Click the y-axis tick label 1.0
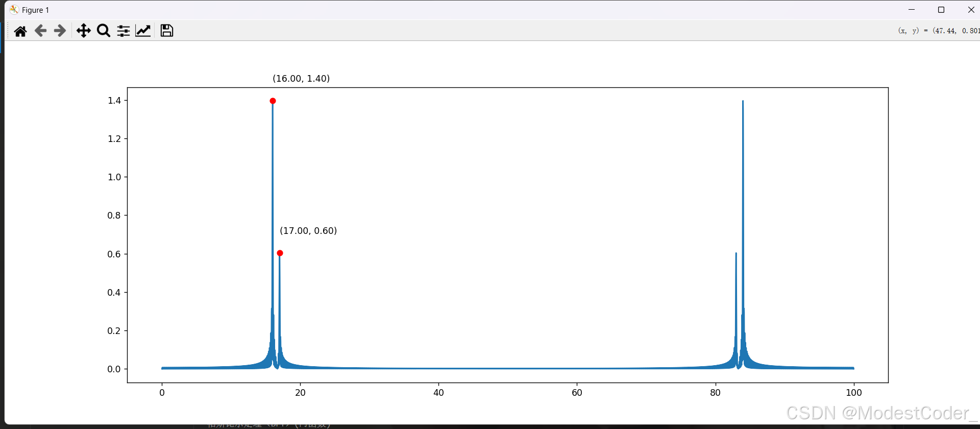The image size is (980, 429). pos(114,177)
